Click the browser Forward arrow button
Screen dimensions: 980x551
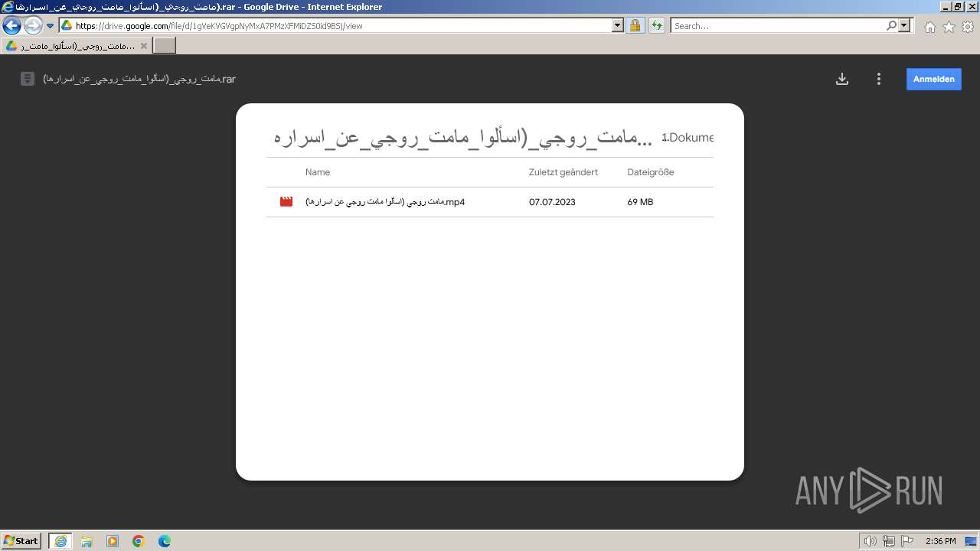click(x=32, y=25)
